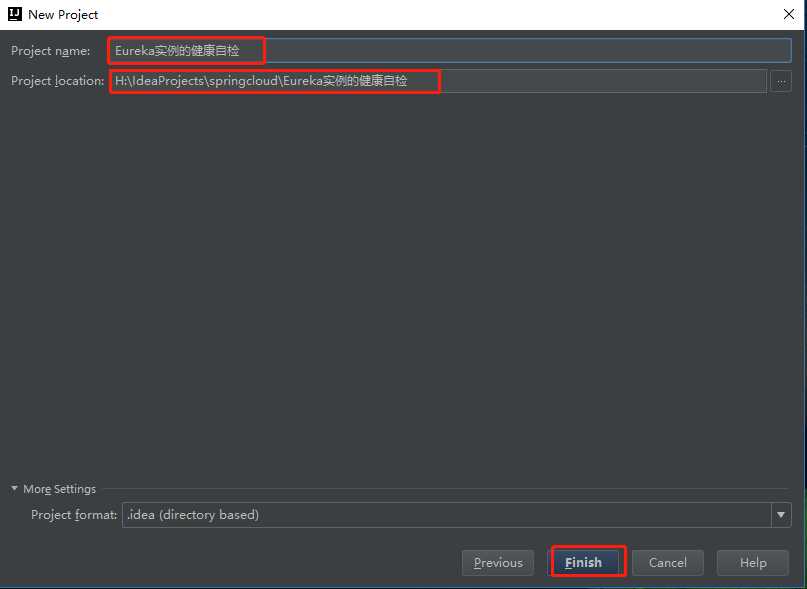This screenshot has height=589, width=807.
Task: Click the IntelliJ IDEA logo in title bar
Action: pos(15,15)
